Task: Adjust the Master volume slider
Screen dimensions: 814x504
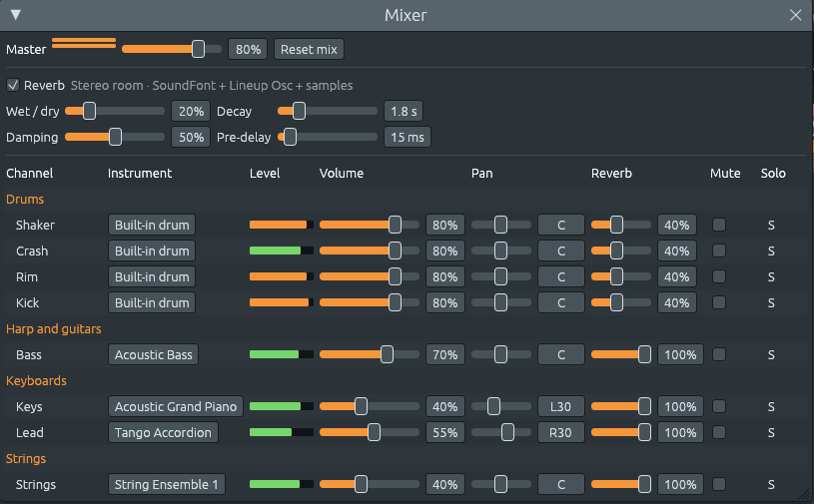Action: point(172,49)
